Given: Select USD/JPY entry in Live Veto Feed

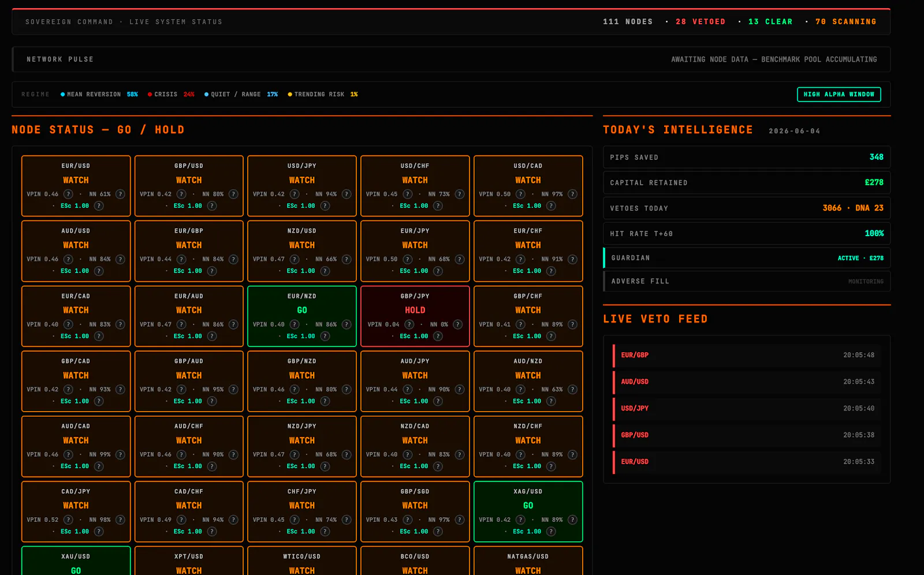Looking at the screenshot, I should click(747, 408).
